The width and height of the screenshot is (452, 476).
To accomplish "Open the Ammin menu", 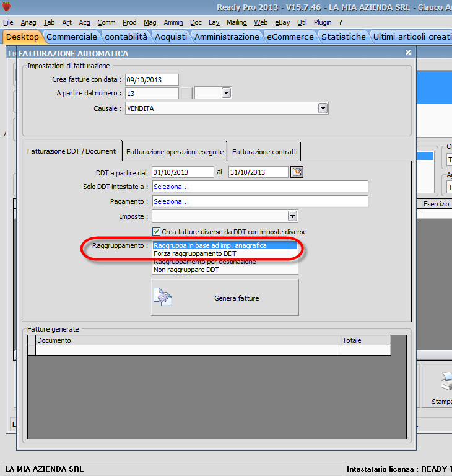I will pyautogui.click(x=173, y=22).
